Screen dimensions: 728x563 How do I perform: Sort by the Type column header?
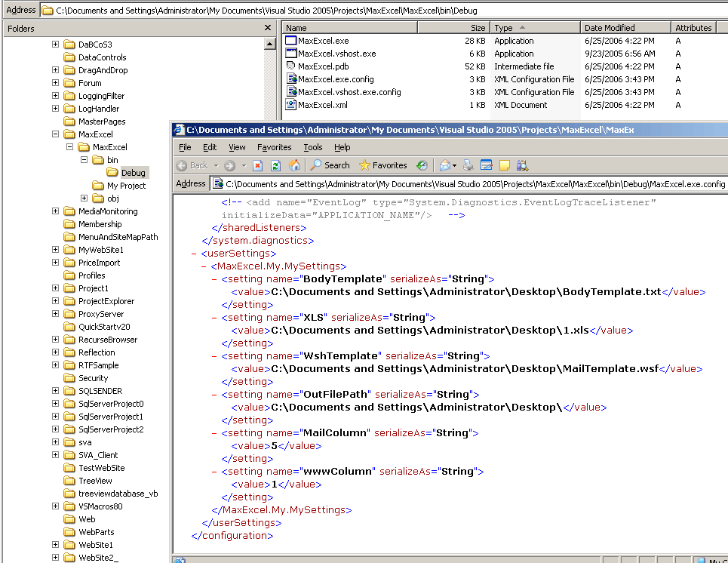pyautogui.click(x=534, y=28)
